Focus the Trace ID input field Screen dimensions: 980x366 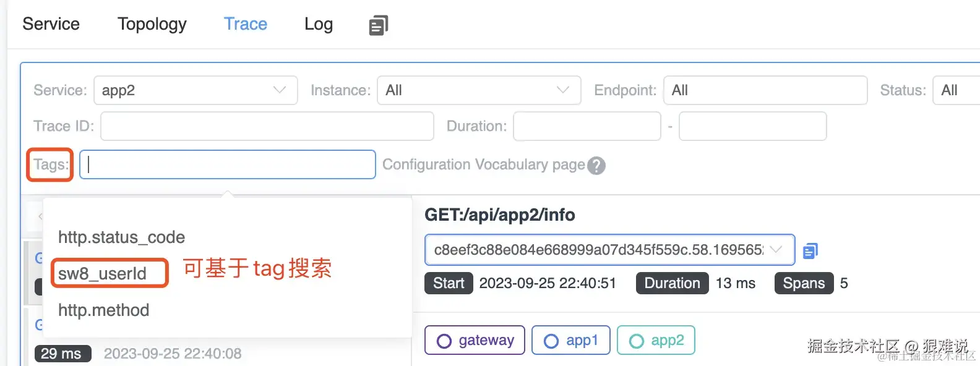[x=267, y=126]
